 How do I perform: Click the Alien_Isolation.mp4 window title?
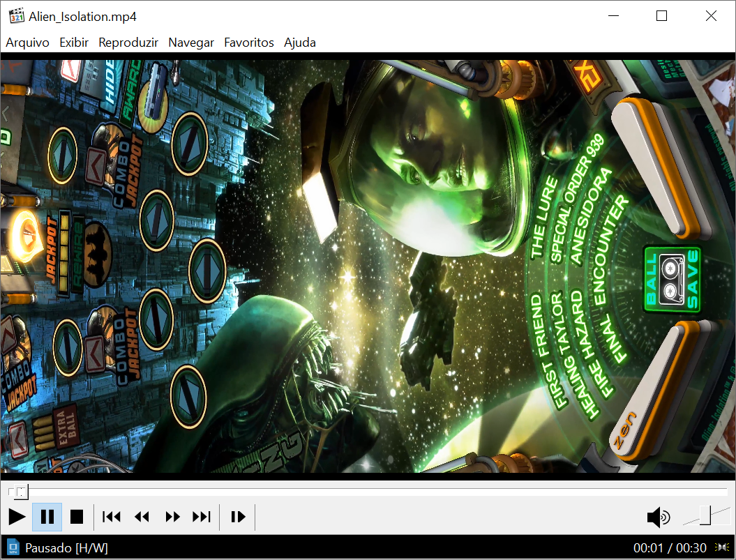point(82,17)
